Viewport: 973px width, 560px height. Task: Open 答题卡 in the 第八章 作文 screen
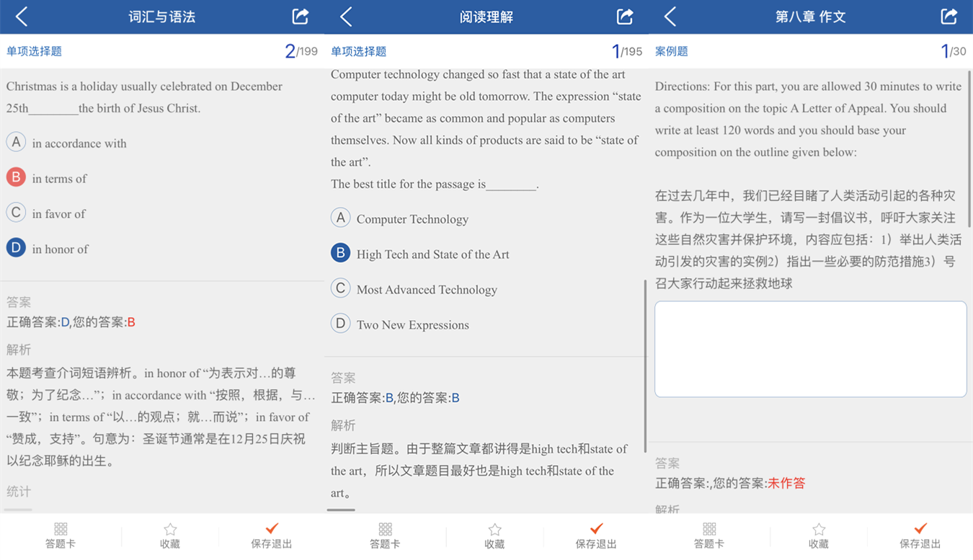[709, 536]
